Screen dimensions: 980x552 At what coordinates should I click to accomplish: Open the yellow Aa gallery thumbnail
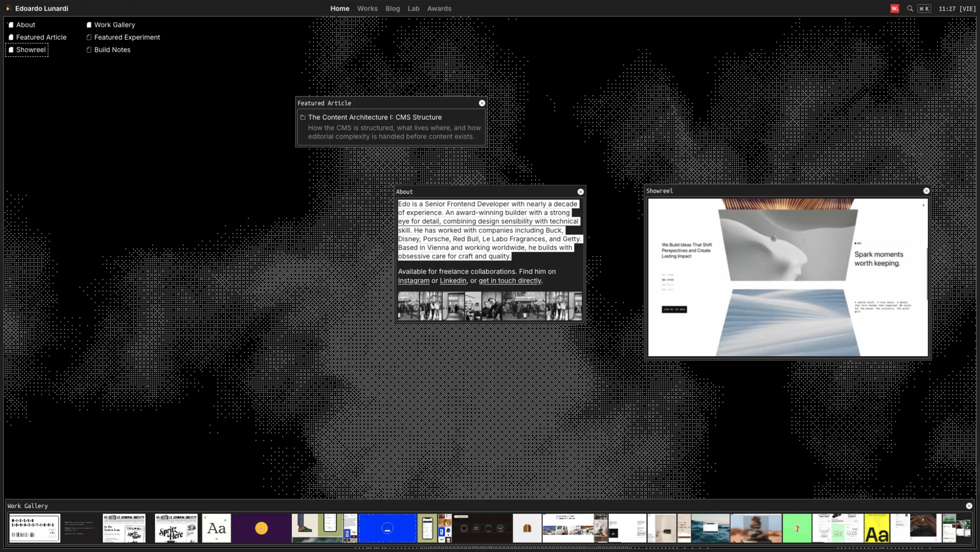[877, 529]
